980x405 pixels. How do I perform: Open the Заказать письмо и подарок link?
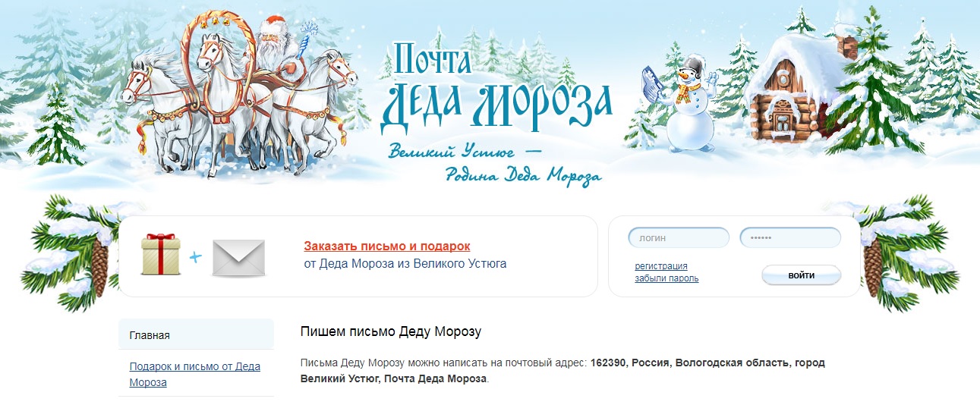click(x=387, y=246)
